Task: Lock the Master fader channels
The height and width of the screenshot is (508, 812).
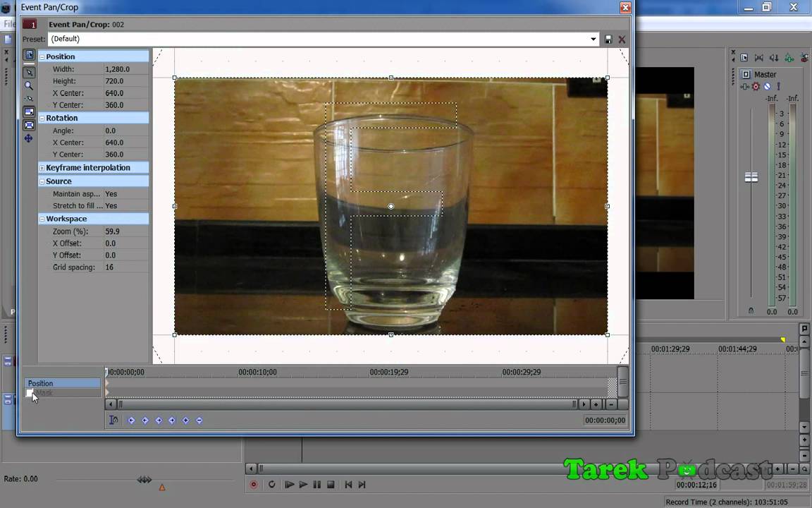Action: [751, 311]
